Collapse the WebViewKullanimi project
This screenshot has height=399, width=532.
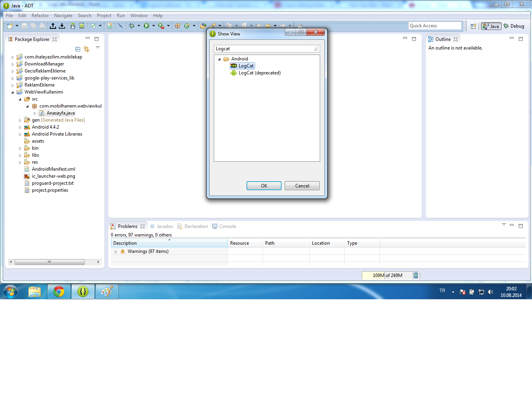click(x=12, y=92)
